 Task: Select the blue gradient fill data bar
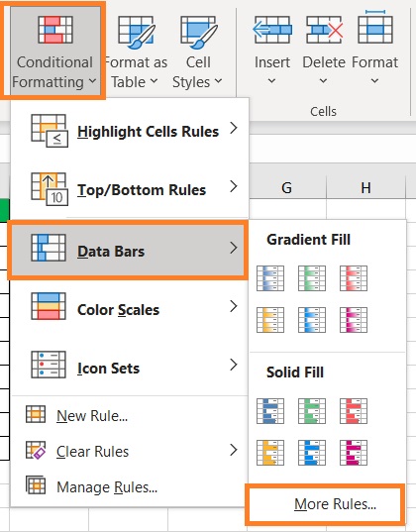click(x=270, y=278)
